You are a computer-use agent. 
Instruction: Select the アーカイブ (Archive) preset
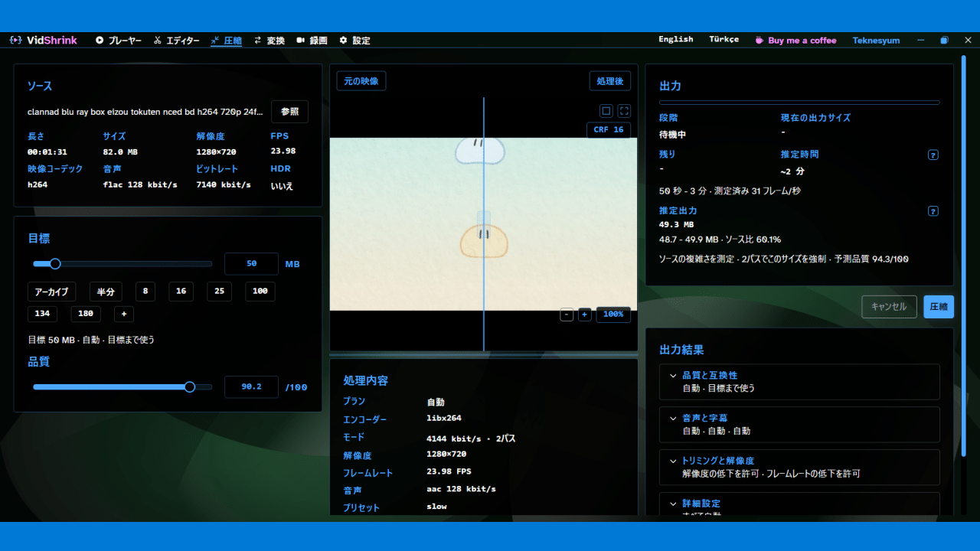click(x=51, y=292)
